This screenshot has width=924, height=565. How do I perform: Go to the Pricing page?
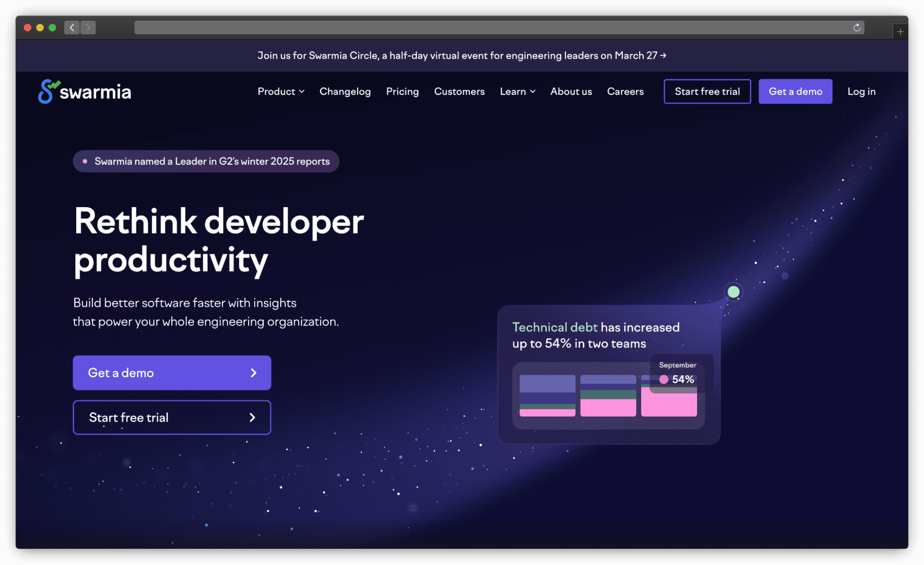402,92
